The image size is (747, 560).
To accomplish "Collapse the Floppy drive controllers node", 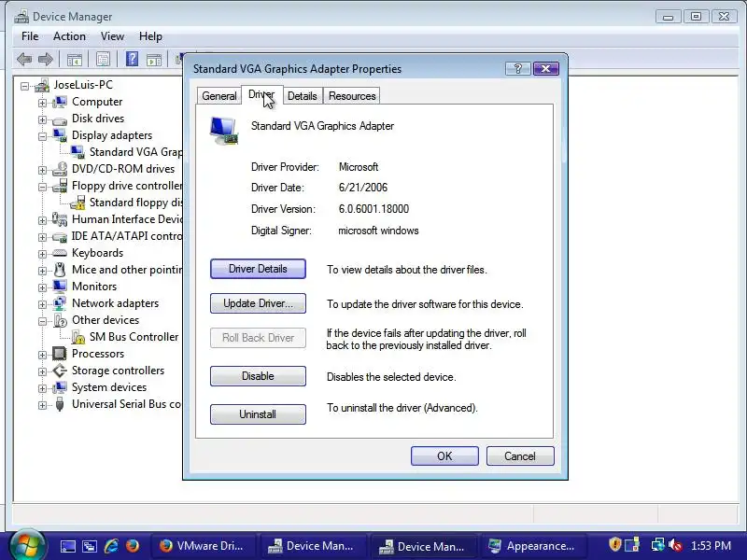I will (x=42, y=188).
